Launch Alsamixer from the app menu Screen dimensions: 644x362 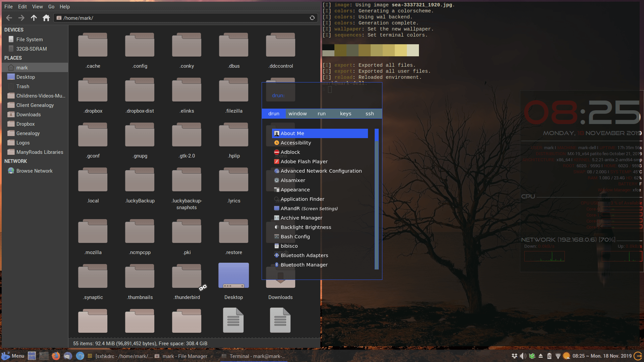[292, 180]
